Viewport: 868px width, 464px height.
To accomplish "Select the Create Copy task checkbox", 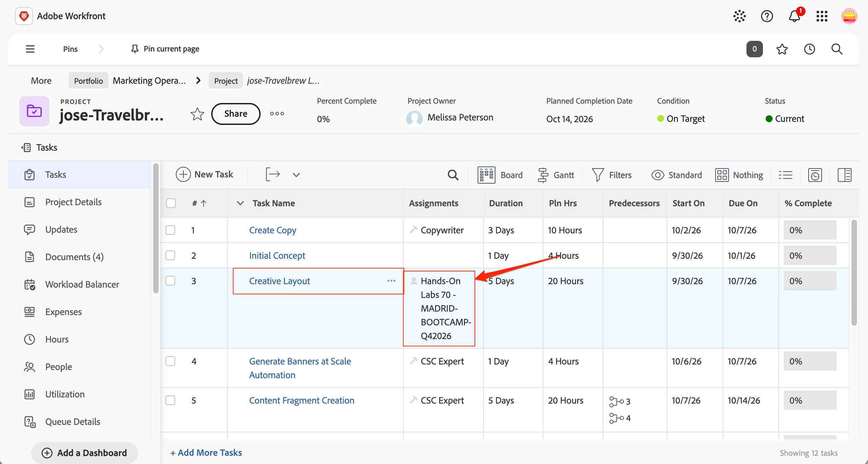I will click(170, 230).
